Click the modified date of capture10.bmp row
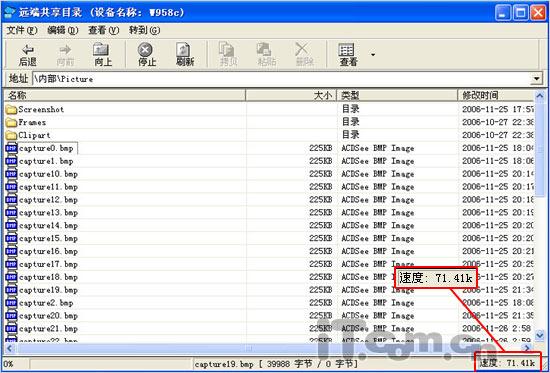550x373 pixels. (498, 174)
